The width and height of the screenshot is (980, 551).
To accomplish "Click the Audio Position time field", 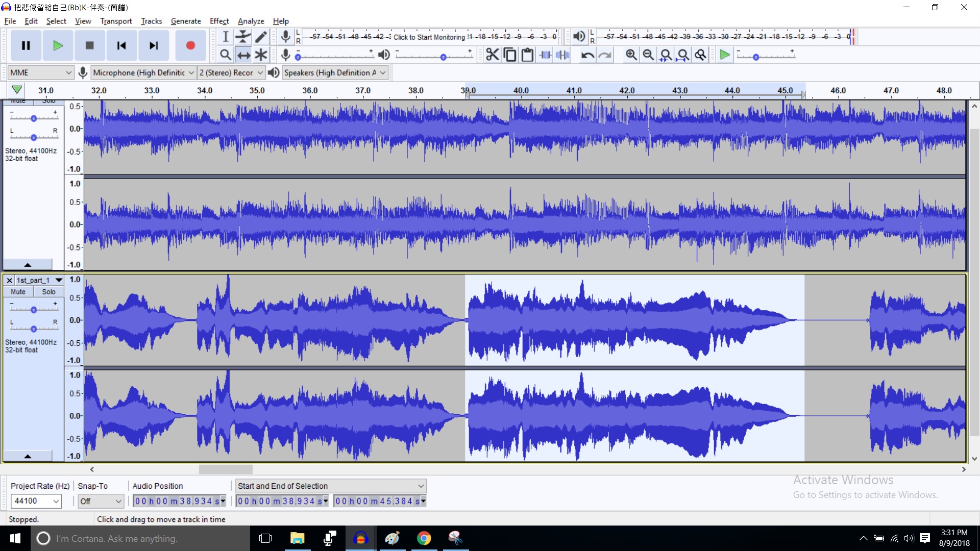I will [x=179, y=501].
